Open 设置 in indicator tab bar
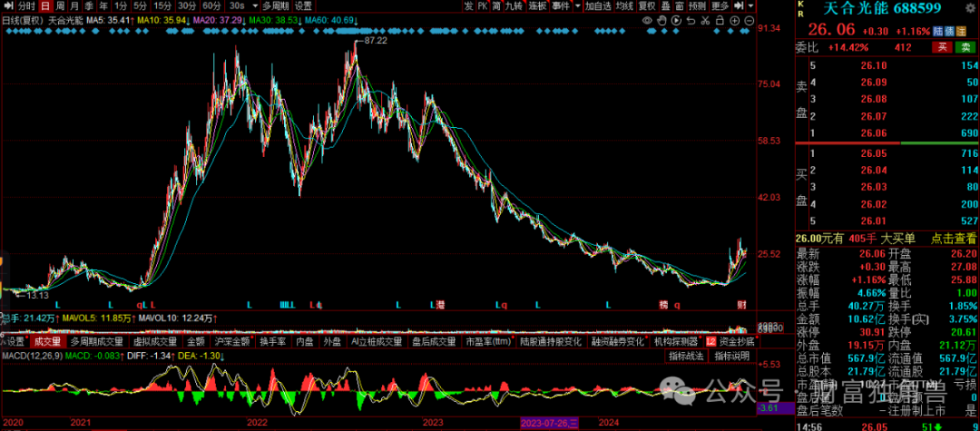The image size is (980, 431). [15, 342]
